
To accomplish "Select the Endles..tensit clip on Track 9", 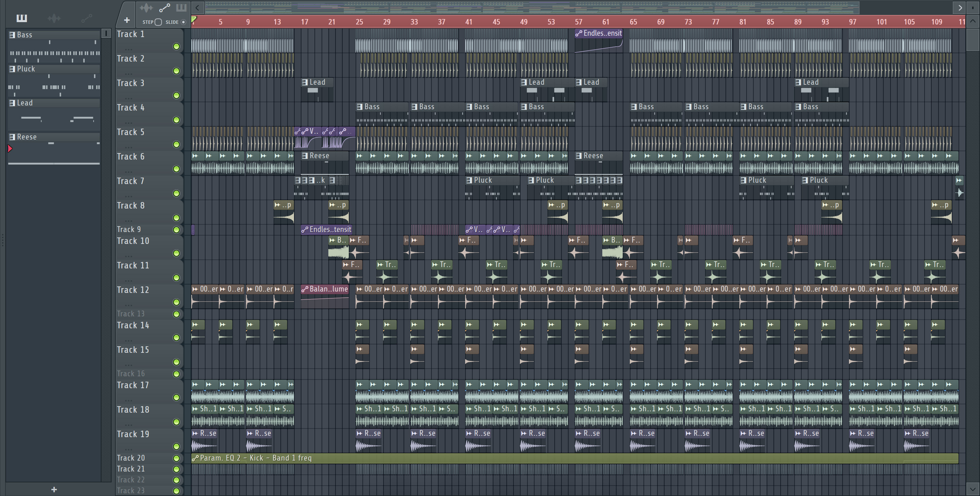I will click(326, 229).
